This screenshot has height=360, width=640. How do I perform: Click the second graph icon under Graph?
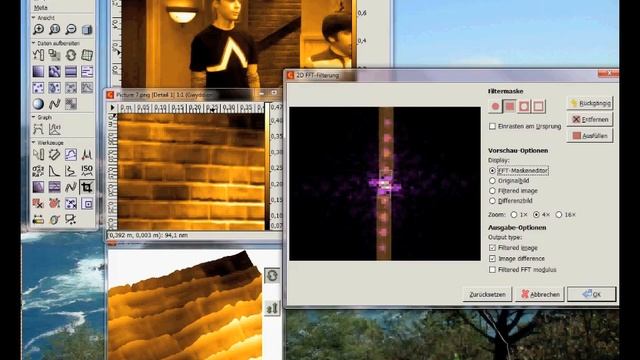pos(54,129)
